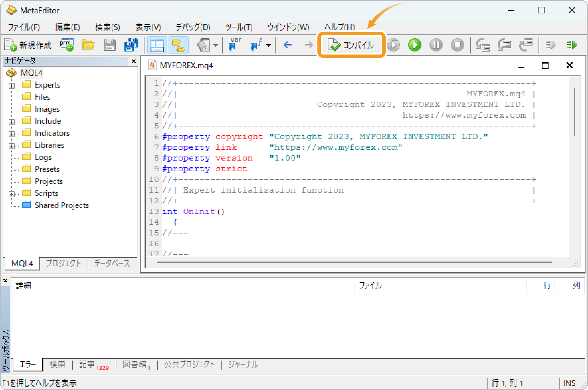Click the New (新規作成) file button
Viewport: 588px width, 390px height.
pyautogui.click(x=28, y=45)
